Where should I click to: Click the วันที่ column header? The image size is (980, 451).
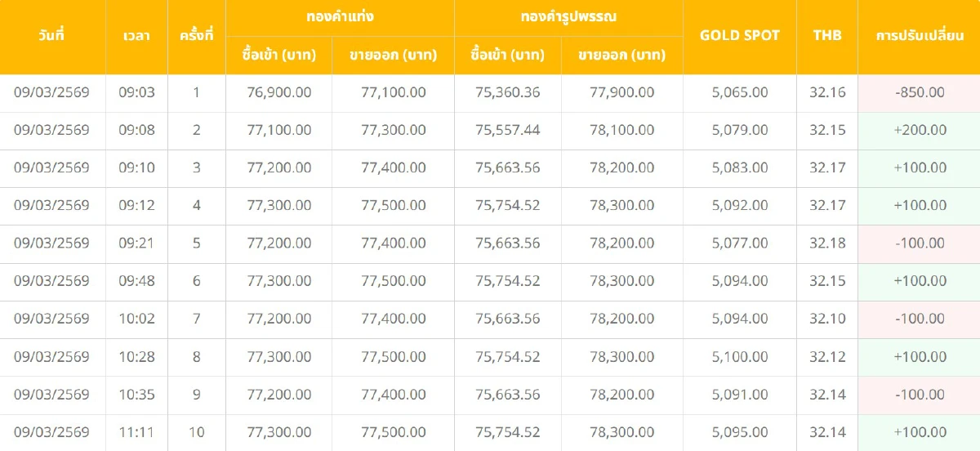[x=51, y=36]
